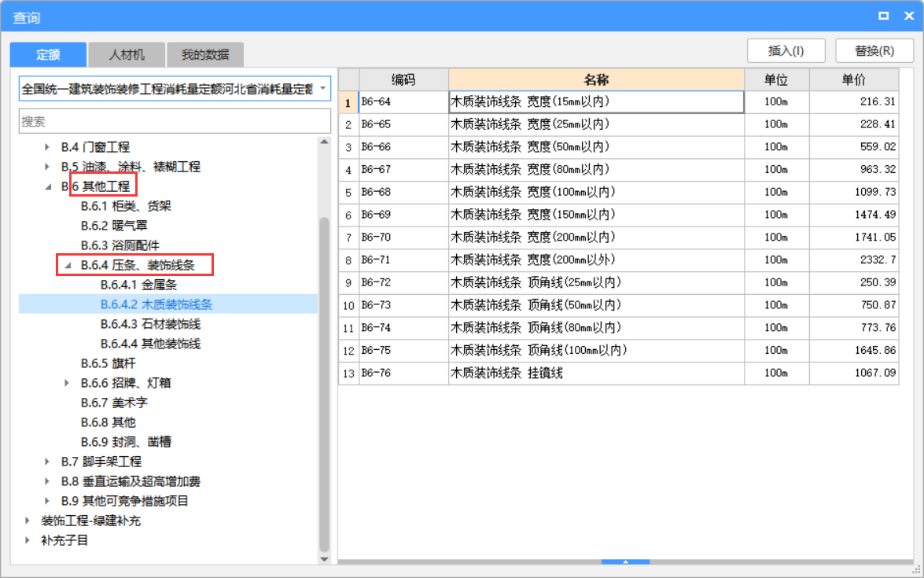This screenshot has width=924, height=578.
Task: Switch to the 定额 tab
Action: [x=48, y=55]
